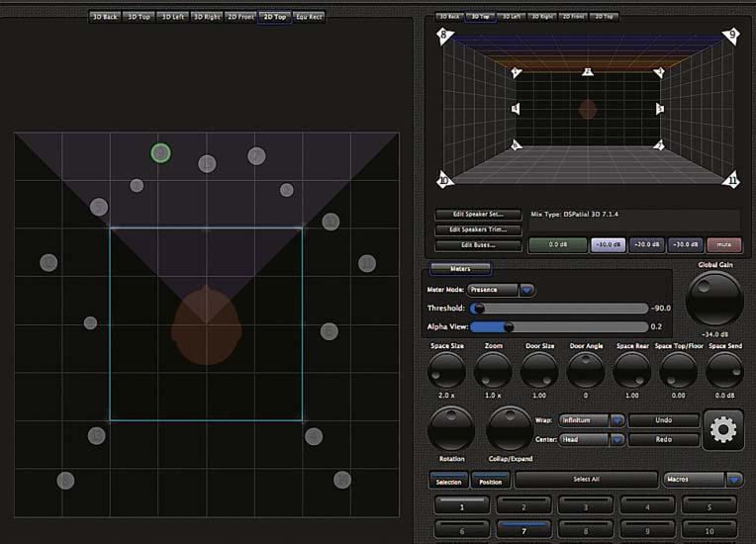The height and width of the screenshot is (544, 756).
Task: Select the main view 2D Top tab
Action: coord(275,17)
